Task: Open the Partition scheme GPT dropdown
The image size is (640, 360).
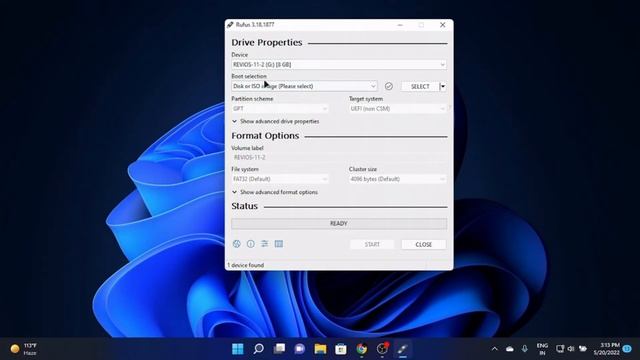Action: (280, 109)
